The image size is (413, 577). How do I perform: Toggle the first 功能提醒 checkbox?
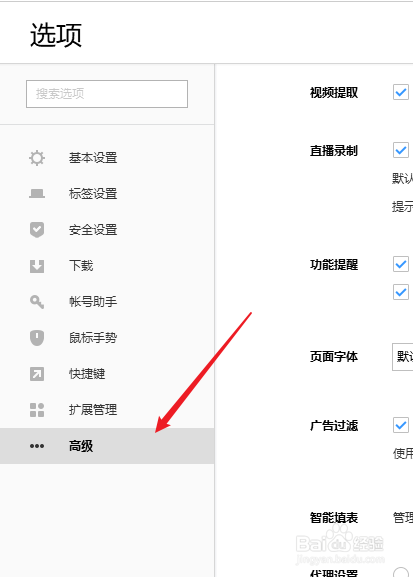click(400, 264)
